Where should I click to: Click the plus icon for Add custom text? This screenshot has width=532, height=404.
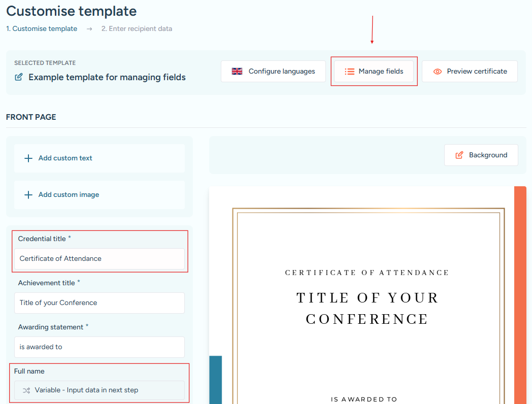click(x=28, y=158)
